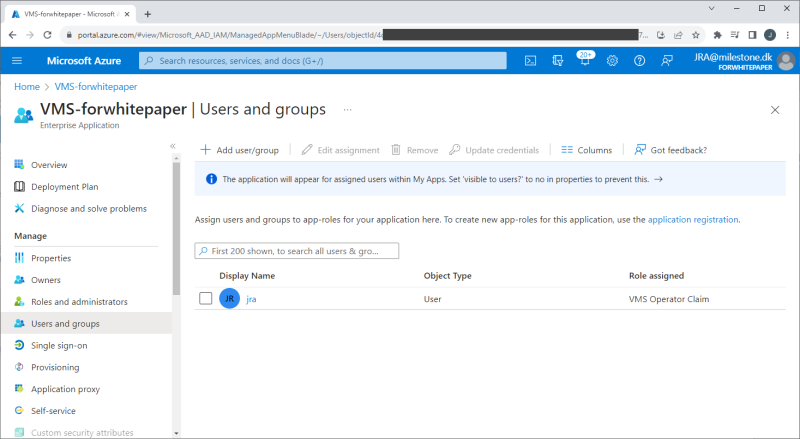The image size is (800, 439).
Task: Open directories and subscriptions filter icon
Action: [x=557, y=61]
